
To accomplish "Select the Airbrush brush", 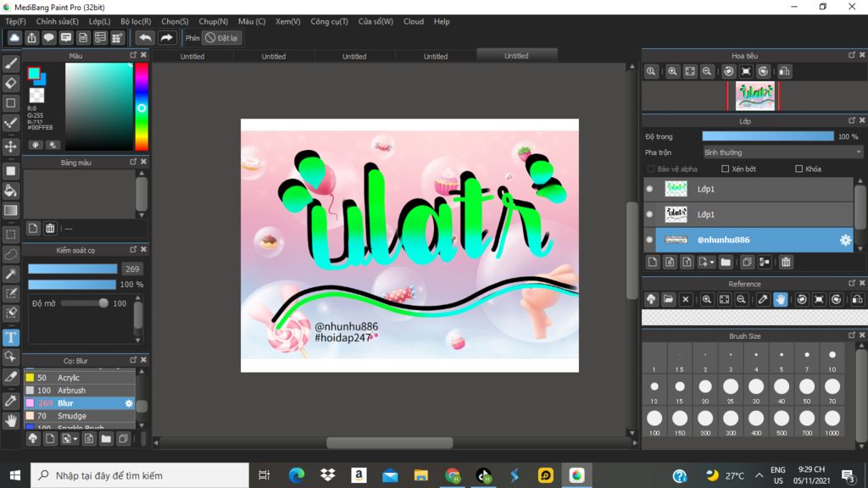I will coord(80,391).
